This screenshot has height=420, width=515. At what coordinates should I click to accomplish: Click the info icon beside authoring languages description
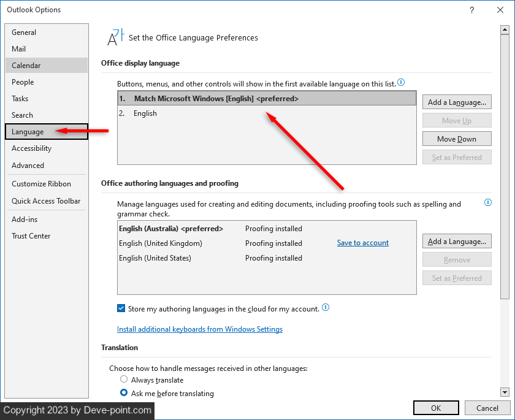pos(488,202)
